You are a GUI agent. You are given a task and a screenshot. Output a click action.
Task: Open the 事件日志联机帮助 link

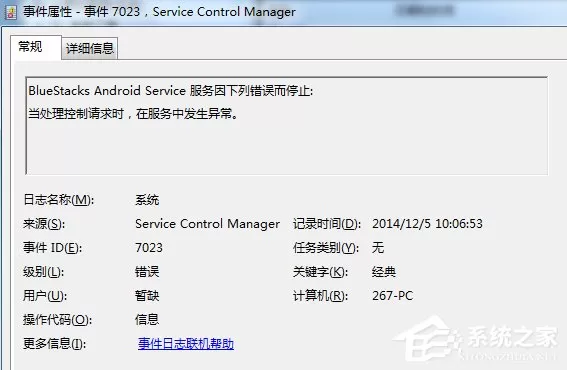pos(186,344)
